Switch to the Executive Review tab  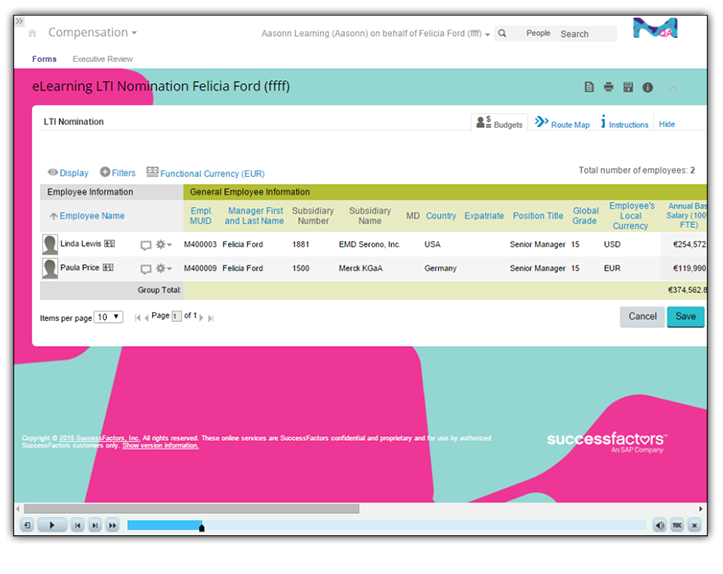click(x=102, y=59)
